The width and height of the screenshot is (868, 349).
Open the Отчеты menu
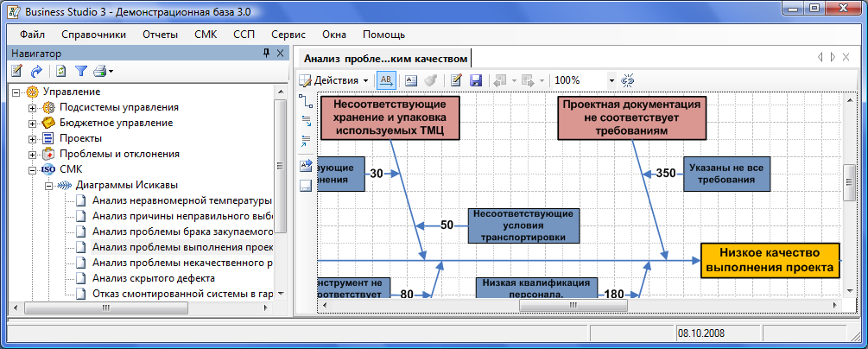click(160, 35)
